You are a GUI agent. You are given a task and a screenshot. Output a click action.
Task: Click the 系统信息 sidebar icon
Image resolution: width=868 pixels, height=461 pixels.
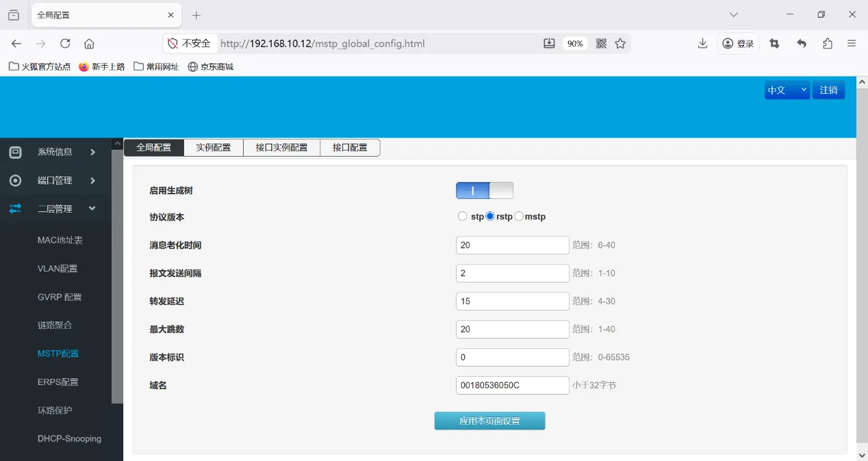pyautogui.click(x=15, y=152)
